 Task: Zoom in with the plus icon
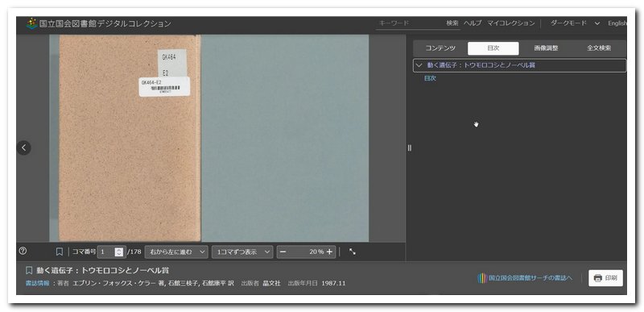pos(329,252)
